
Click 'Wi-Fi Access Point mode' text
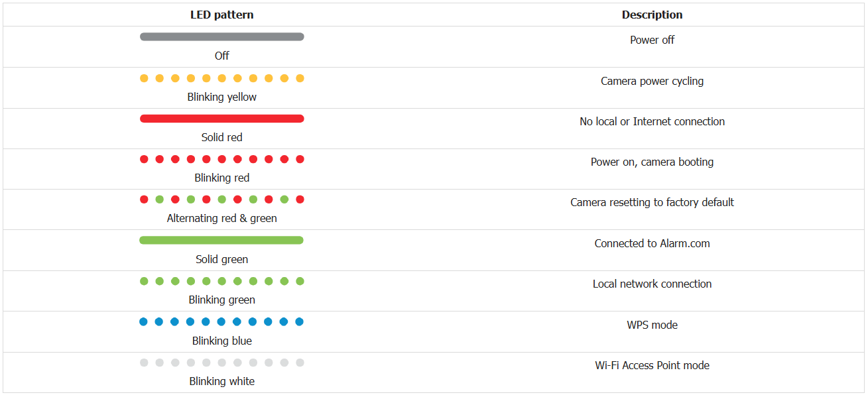[652, 365]
